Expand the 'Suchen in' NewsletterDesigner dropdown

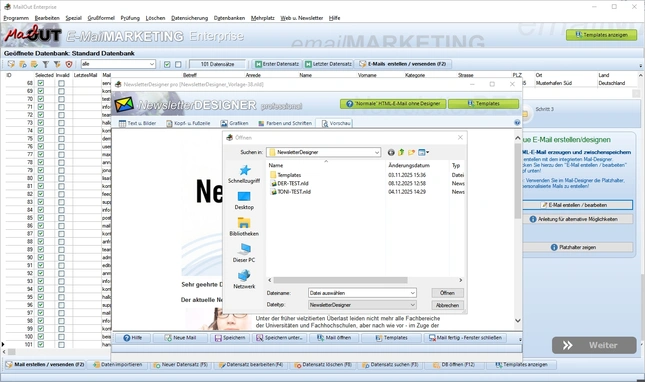point(377,153)
